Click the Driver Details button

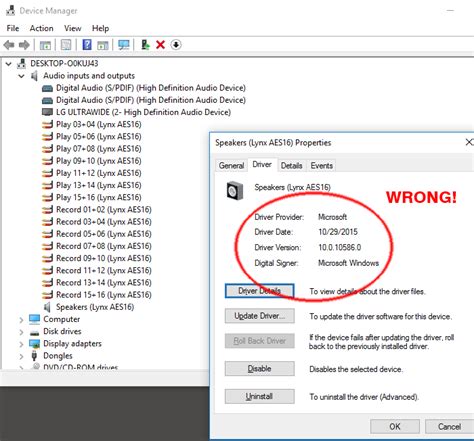(259, 291)
